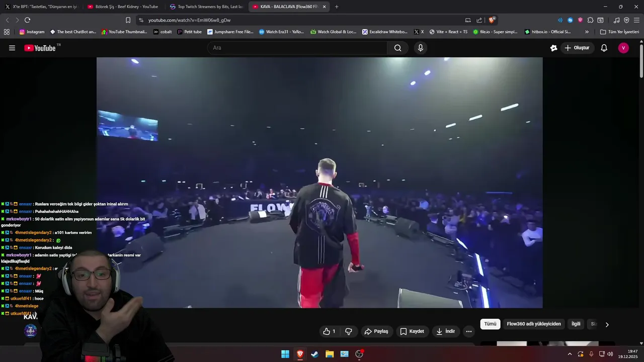Toggle the browser sidebar panel icon
Image resolution: width=644 pixels, height=362 pixels.
tap(600, 20)
